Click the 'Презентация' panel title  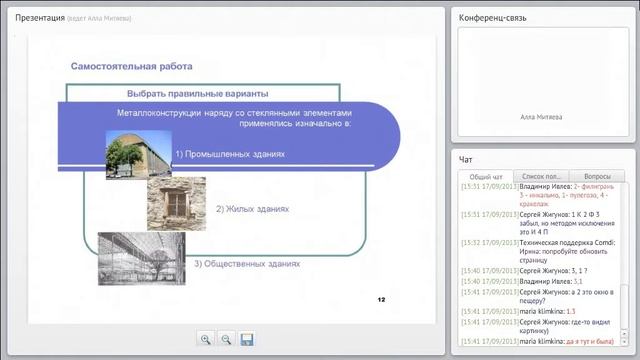pos(40,18)
